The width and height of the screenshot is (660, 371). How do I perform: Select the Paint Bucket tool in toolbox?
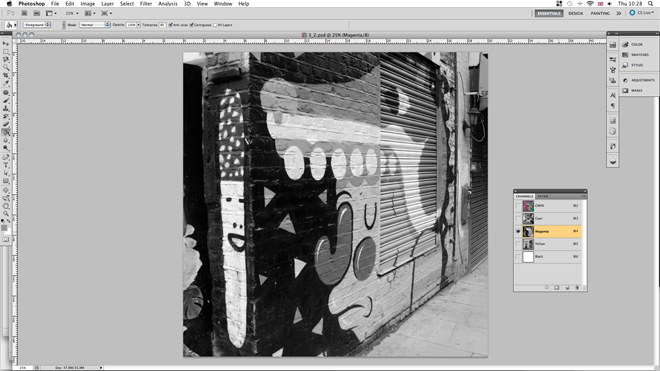pos(5,132)
